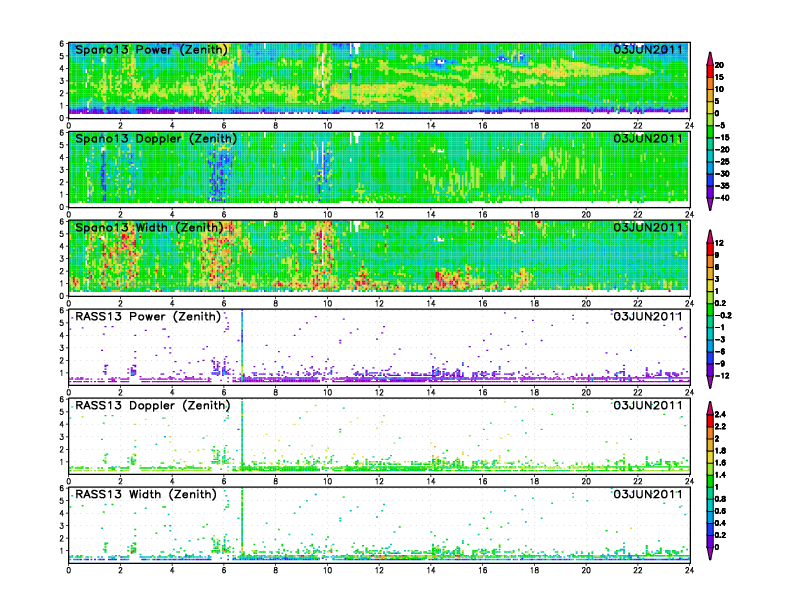792x612 pixels.
Task: Pick the color between 15 and 20 on power colorbar
Action: (x=710, y=69)
